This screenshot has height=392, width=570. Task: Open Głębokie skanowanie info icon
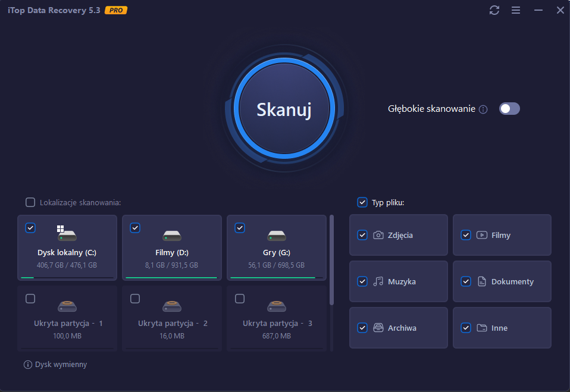(483, 109)
